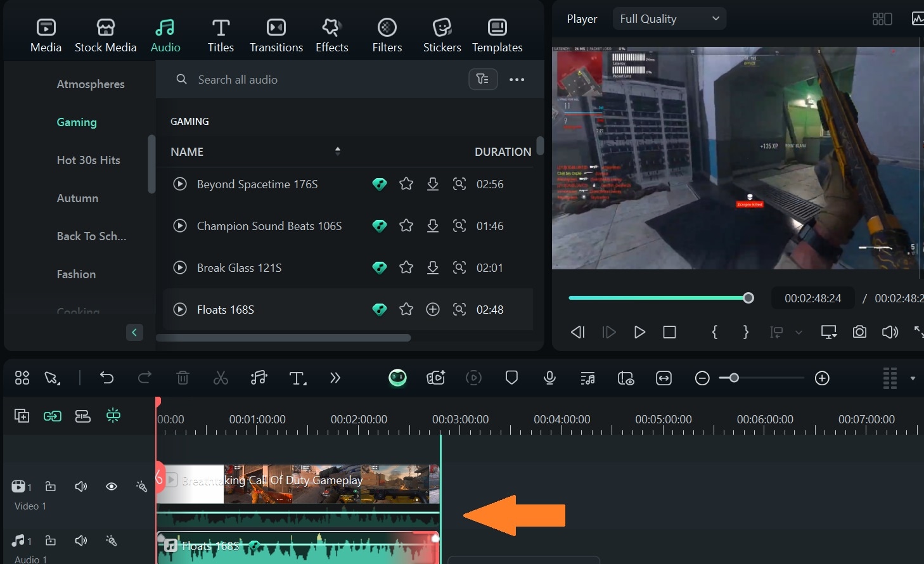
Task: Open the Full Quality dropdown
Action: [x=669, y=19]
